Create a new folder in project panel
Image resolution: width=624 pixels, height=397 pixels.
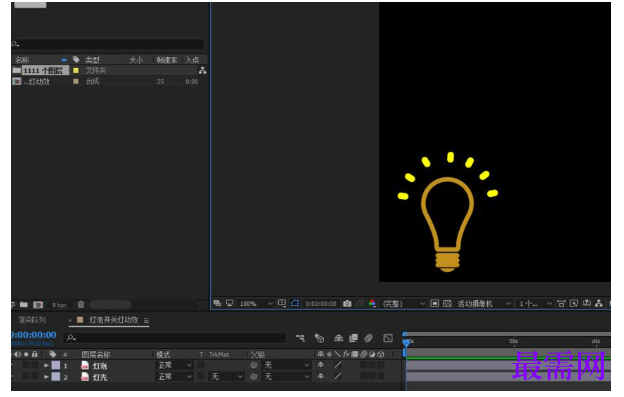(24, 305)
